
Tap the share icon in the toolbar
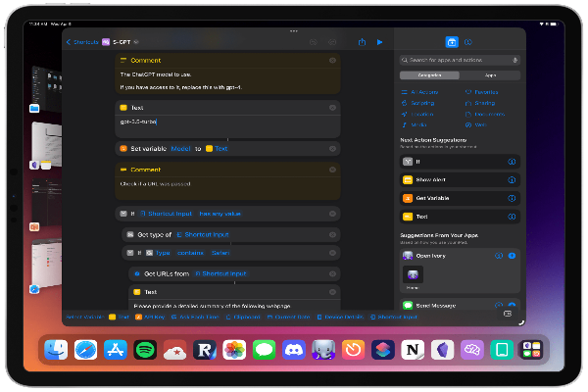362,42
